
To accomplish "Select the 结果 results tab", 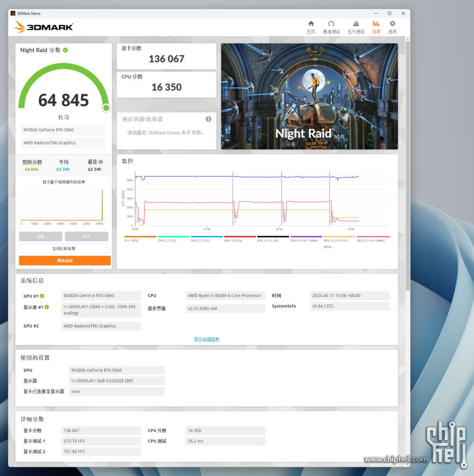I will tap(376, 27).
